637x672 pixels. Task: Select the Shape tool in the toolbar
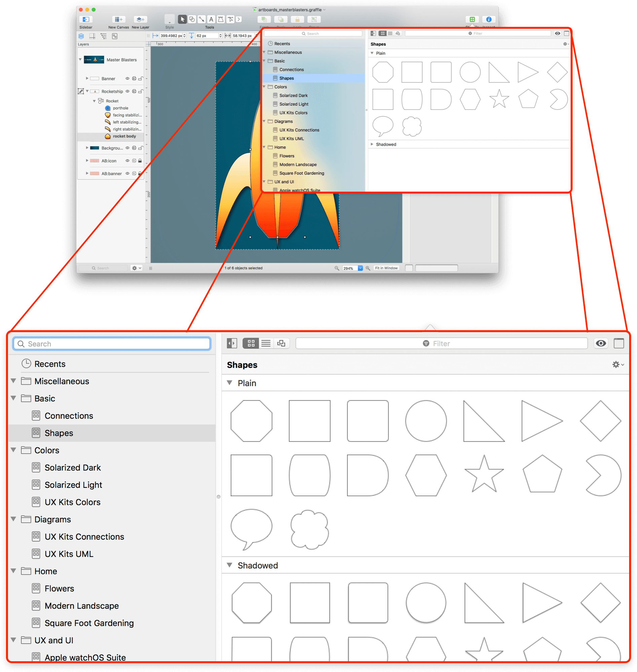pos(192,20)
